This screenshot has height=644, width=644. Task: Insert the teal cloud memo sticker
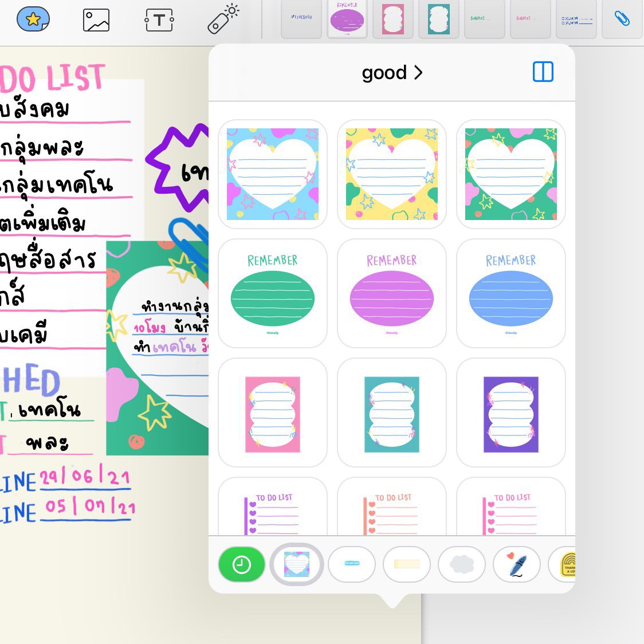click(x=392, y=413)
